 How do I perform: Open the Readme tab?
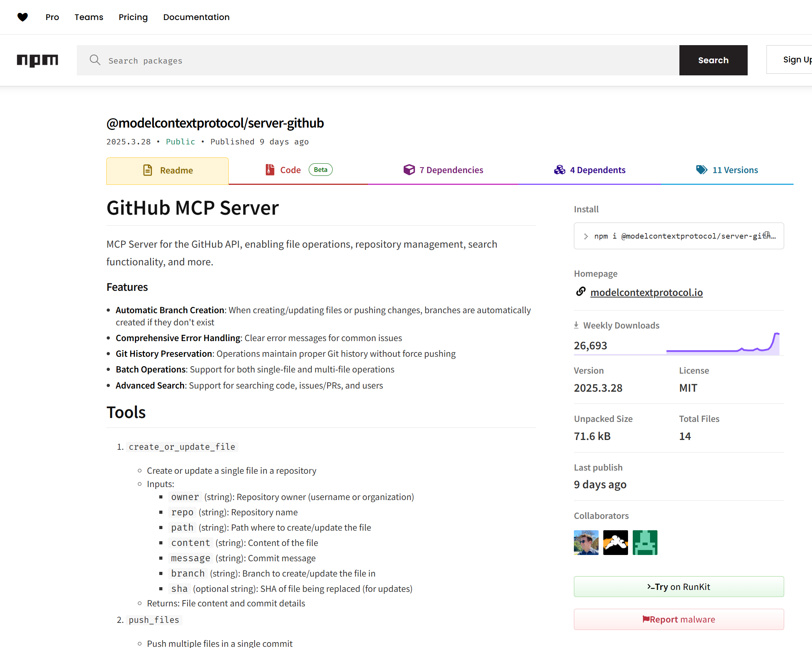click(x=167, y=171)
